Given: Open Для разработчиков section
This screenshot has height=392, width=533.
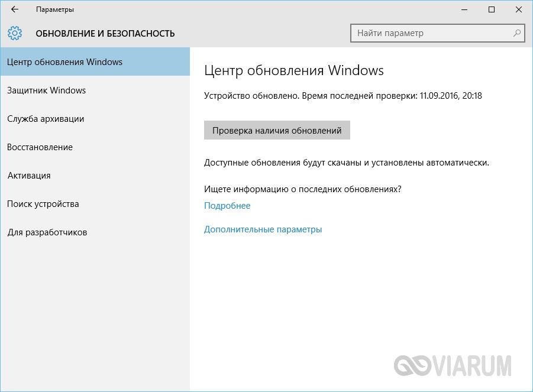Looking at the screenshot, I should click(x=95, y=232).
